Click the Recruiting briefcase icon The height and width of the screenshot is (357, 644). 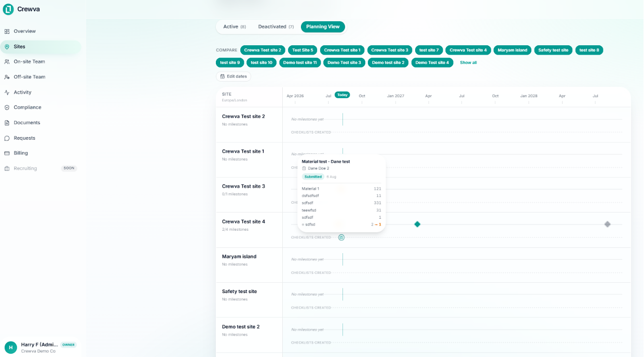tap(7, 168)
